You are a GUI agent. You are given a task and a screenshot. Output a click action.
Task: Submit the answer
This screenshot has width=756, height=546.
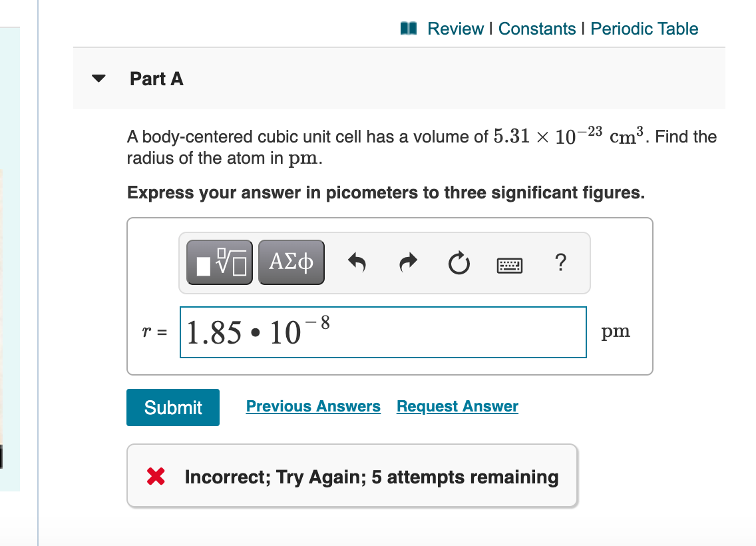click(172, 407)
